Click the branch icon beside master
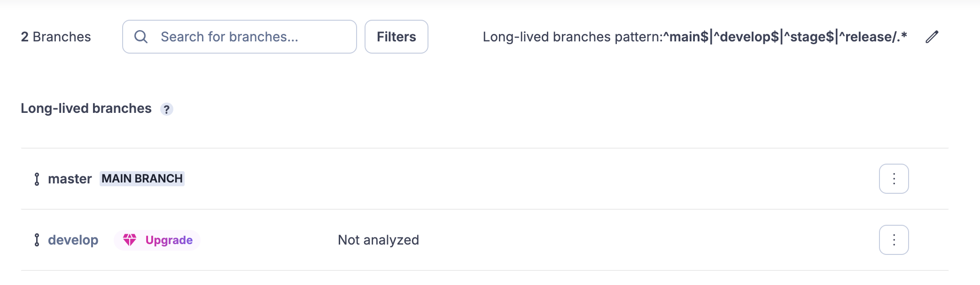 coord(37,179)
